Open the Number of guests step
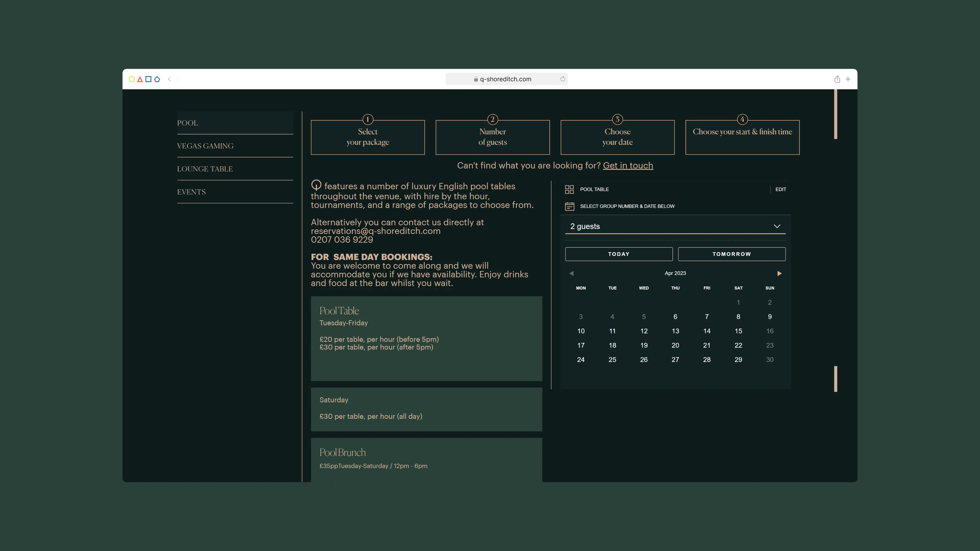This screenshot has width=980, height=551. pos(492,137)
